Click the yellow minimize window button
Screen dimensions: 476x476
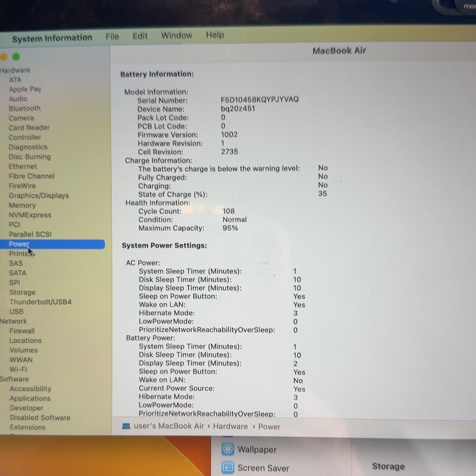point(3,57)
